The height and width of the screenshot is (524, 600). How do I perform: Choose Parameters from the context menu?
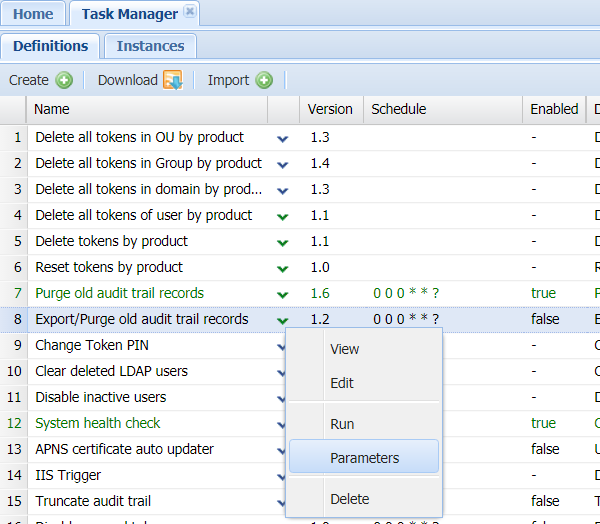[364, 458]
